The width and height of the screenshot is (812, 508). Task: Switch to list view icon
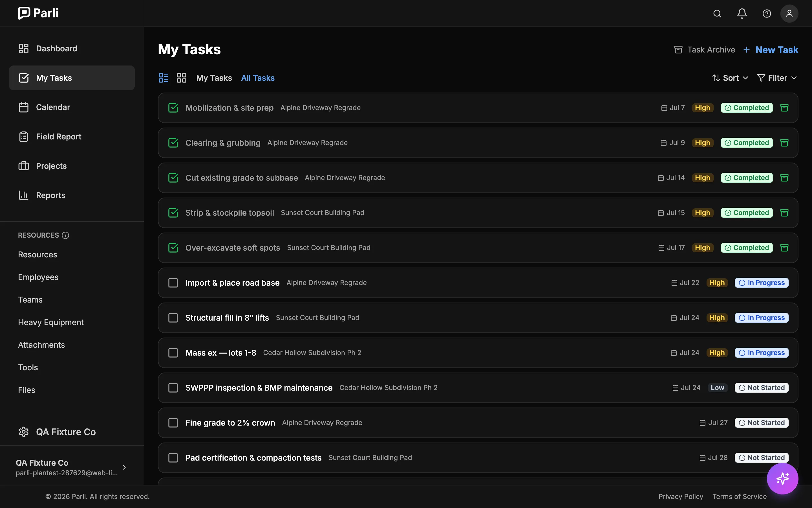164,78
